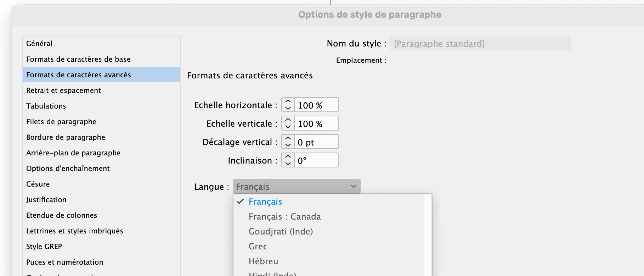The height and width of the screenshot is (276, 644).
Task: Select Grec in the language list
Action: (x=258, y=246)
